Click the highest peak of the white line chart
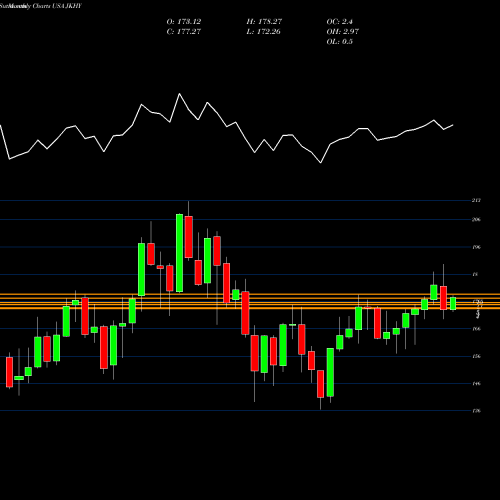The height and width of the screenshot is (500, 500). pos(180,94)
